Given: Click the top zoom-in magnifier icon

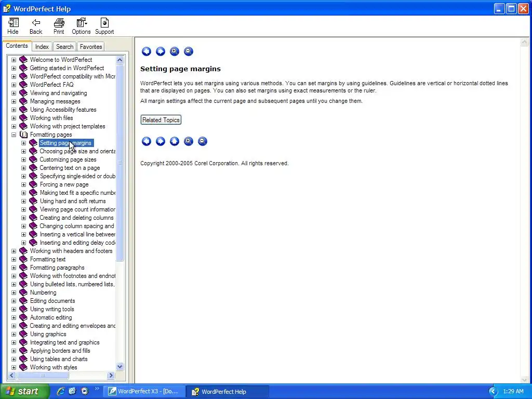Looking at the screenshot, I should pos(175,51).
